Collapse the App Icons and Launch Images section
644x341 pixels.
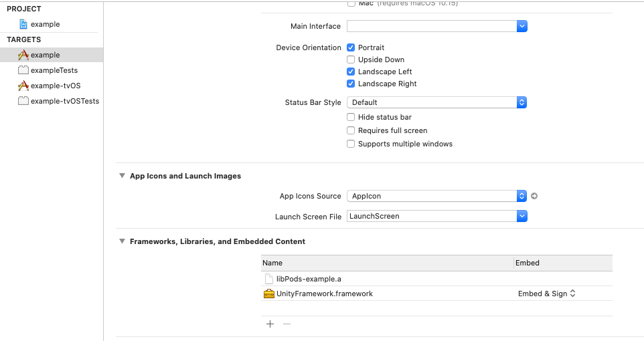(122, 176)
